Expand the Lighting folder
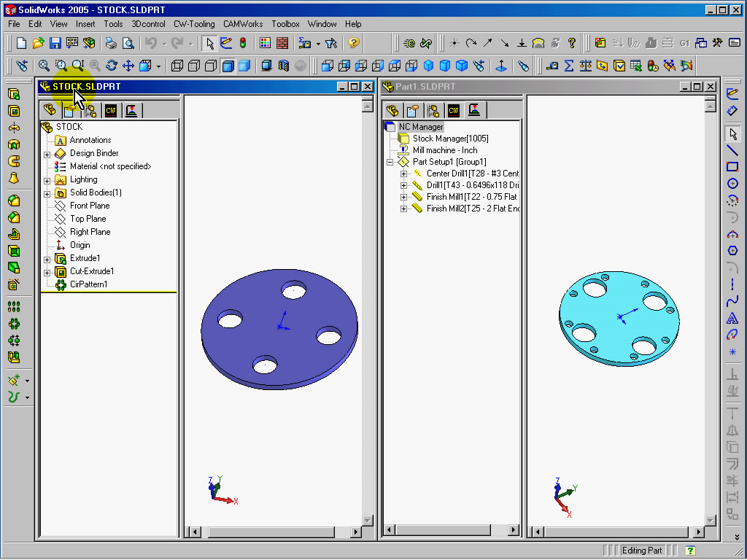Viewport: 747px width, 560px height. click(x=47, y=181)
